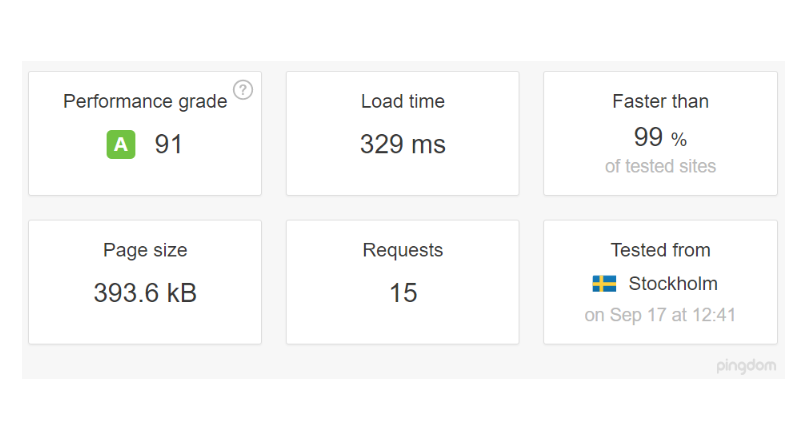
Task: Click the percent sign beside 99
Action: tap(679, 139)
